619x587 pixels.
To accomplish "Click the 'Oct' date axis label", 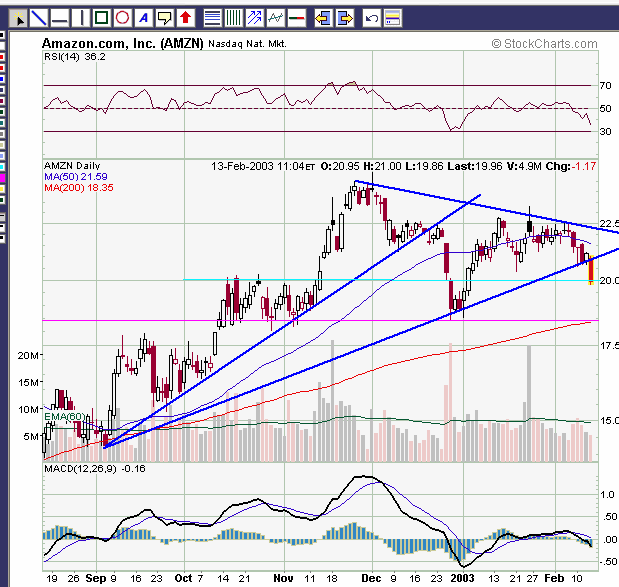I will click(183, 578).
